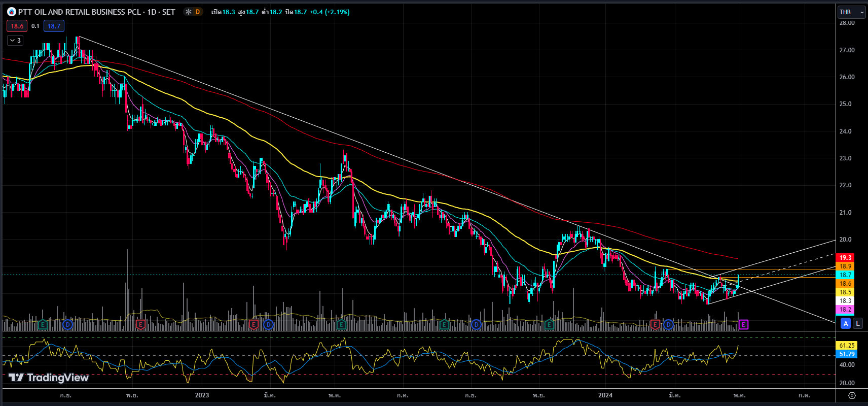
Task: Click the red earnings E marker before มี.ค. 2023
Action: click(x=254, y=324)
